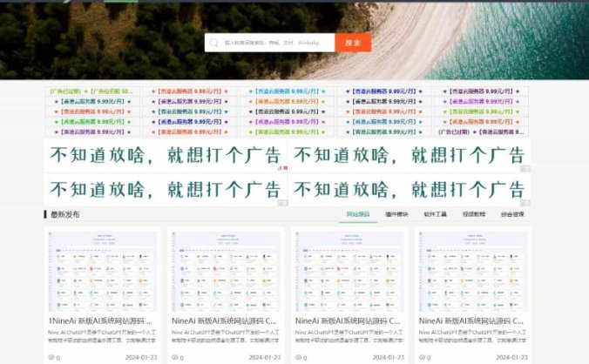
Task: Click the magnifier icon in search box
Action: point(213,43)
